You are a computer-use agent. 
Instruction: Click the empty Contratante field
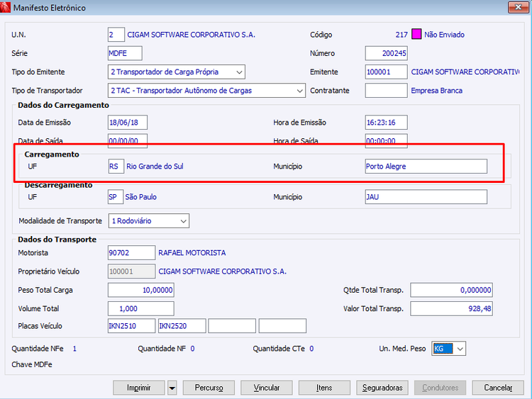click(x=386, y=91)
